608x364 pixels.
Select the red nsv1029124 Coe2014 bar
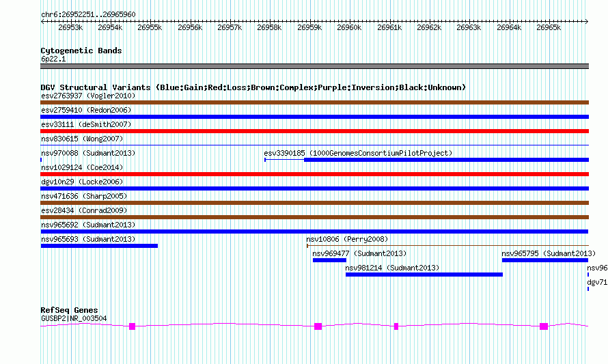(314, 174)
